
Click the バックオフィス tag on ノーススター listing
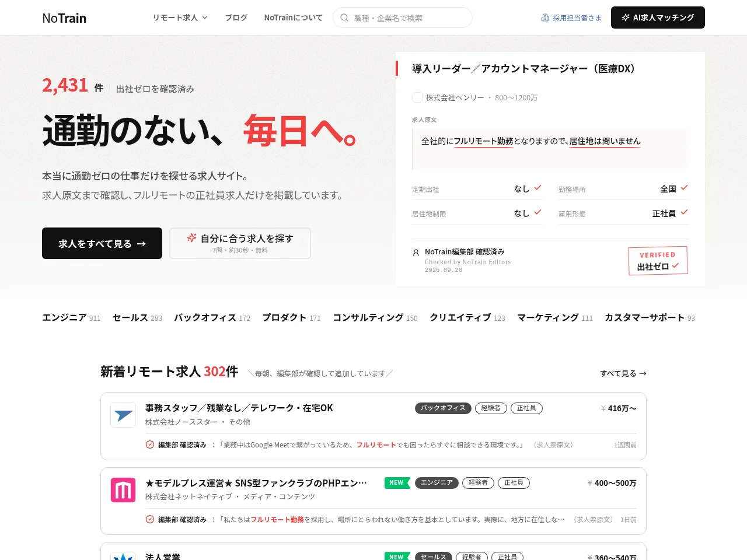point(443,408)
